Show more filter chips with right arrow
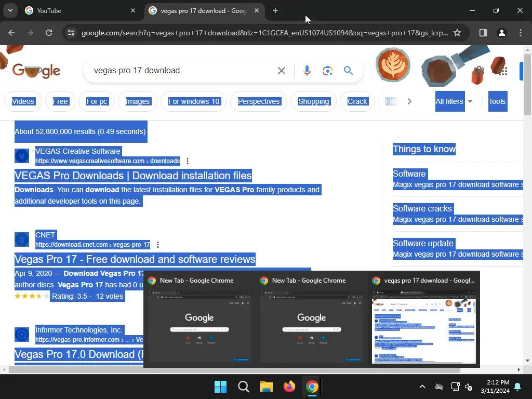 [x=409, y=101]
